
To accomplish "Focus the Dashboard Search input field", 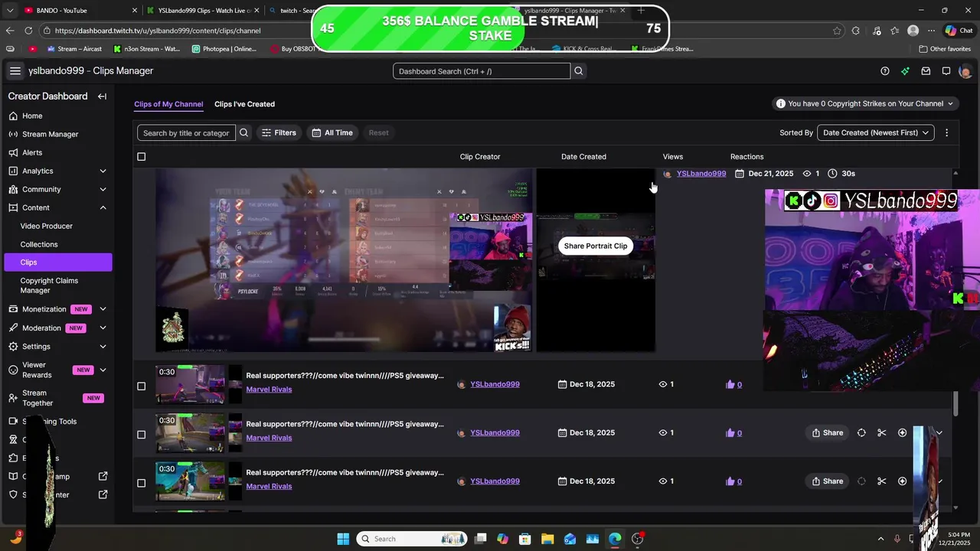I will (x=482, y=71).
